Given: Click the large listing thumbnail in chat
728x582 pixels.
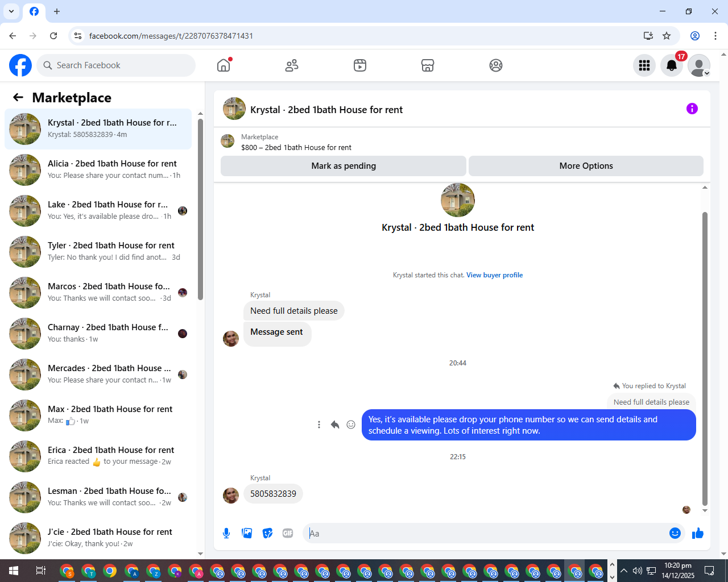Looking at the screenshot, I should coord(458,200).
